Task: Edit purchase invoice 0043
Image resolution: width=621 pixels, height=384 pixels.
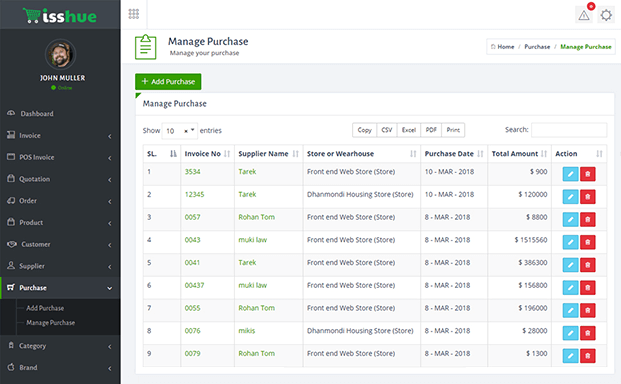Action: tap(570, 242)
